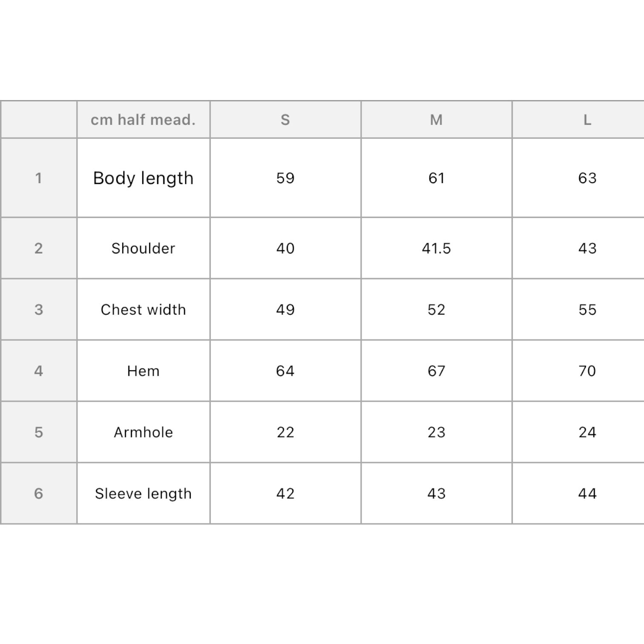The width and height of the screenshot is (644, 644).
Task: Select the Armhole row label
Action: [143, 432]
